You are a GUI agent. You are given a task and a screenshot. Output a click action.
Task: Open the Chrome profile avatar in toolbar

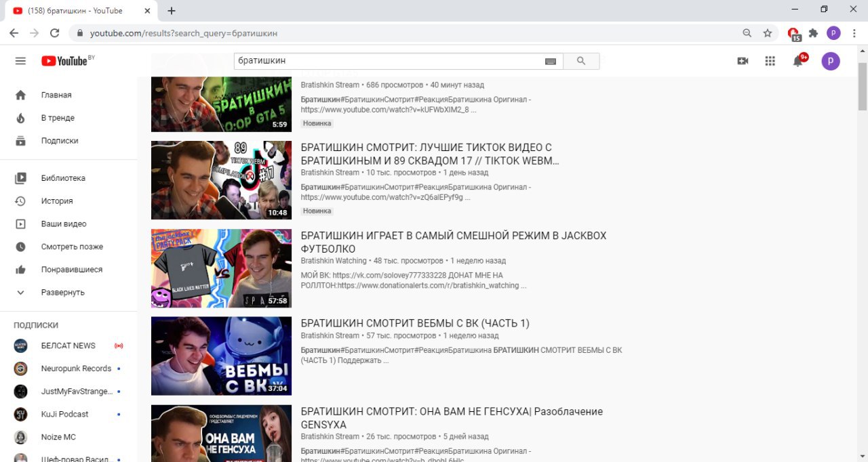833,33
